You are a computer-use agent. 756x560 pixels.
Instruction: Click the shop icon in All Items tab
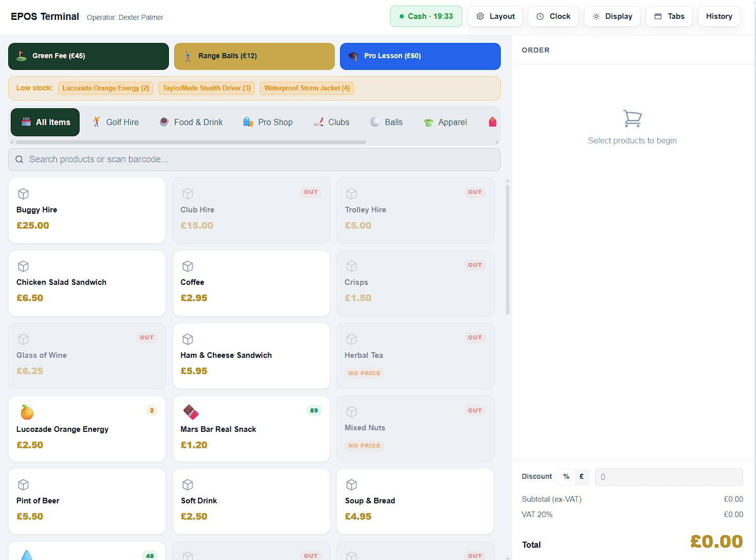26,122
